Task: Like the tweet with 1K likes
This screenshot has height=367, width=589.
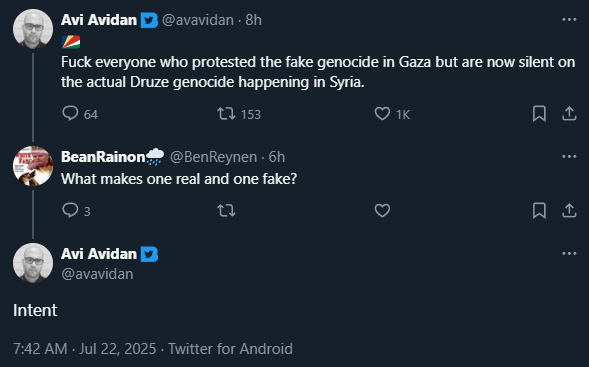Action: [382, 113]
